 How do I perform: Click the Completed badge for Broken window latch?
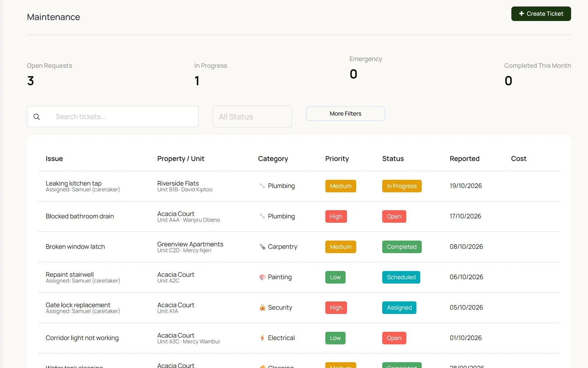tap(402, 247)
